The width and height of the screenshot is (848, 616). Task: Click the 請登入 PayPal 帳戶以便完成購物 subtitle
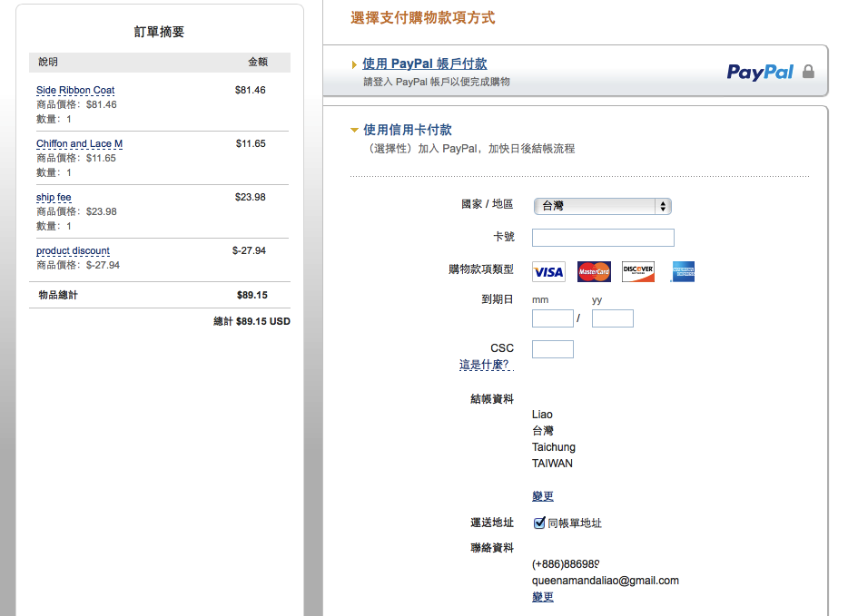click(437, 82)
